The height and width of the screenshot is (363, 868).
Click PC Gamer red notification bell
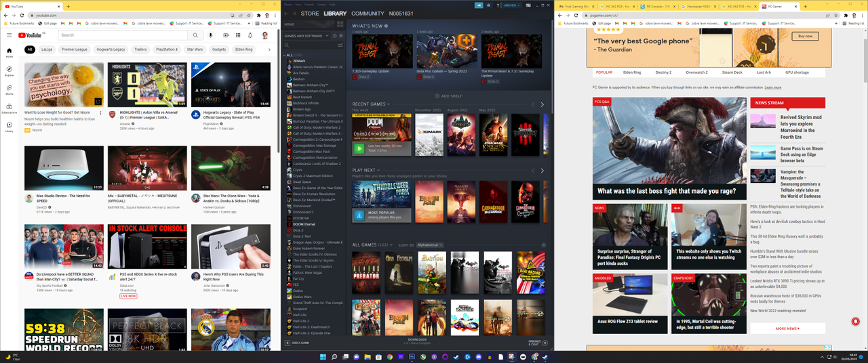(x=855, y=321)
